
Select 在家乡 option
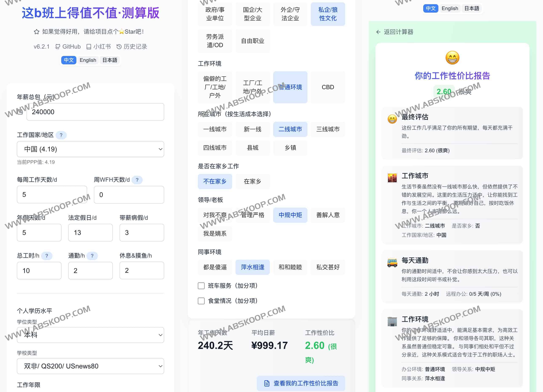coord(252,181)
